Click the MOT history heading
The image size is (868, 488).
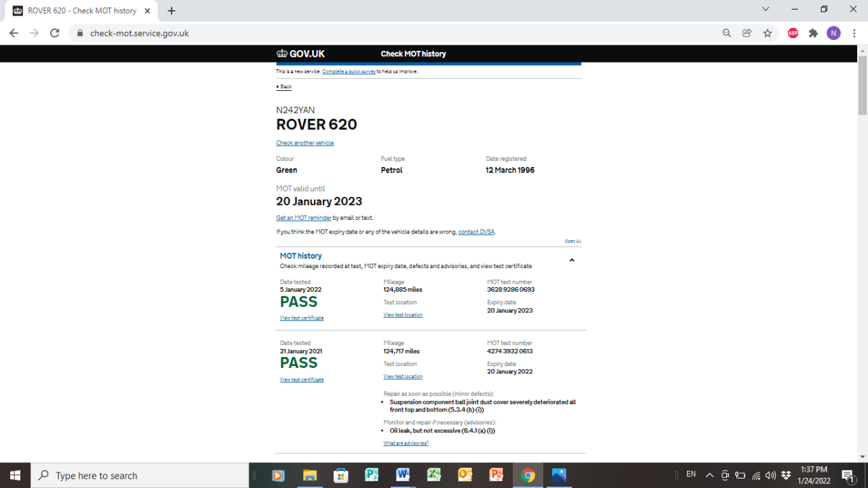(300, 256)
